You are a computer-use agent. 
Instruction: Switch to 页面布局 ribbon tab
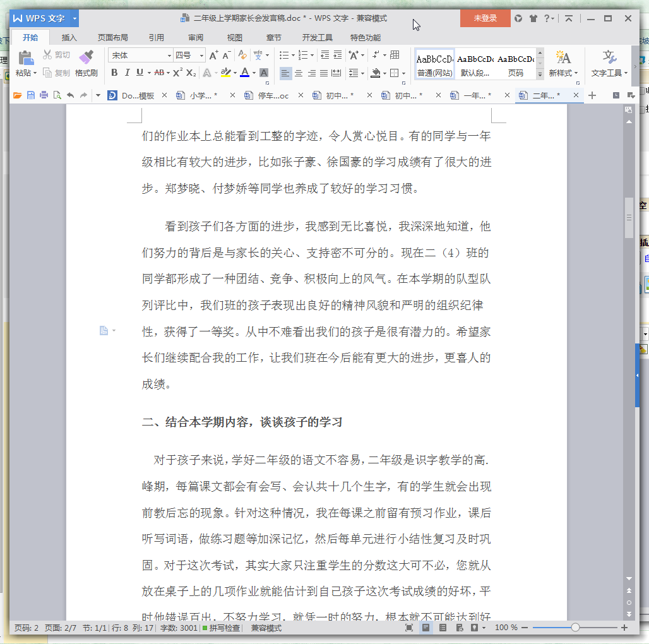point(112,38)
